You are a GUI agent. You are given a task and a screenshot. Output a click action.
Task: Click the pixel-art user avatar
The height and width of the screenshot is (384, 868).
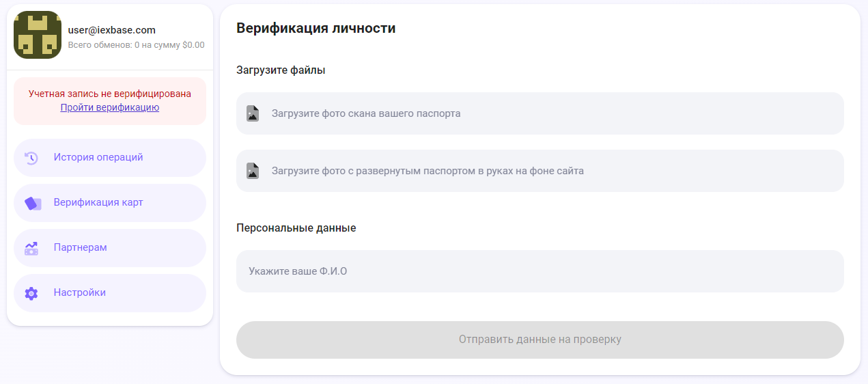pos(38,35)
